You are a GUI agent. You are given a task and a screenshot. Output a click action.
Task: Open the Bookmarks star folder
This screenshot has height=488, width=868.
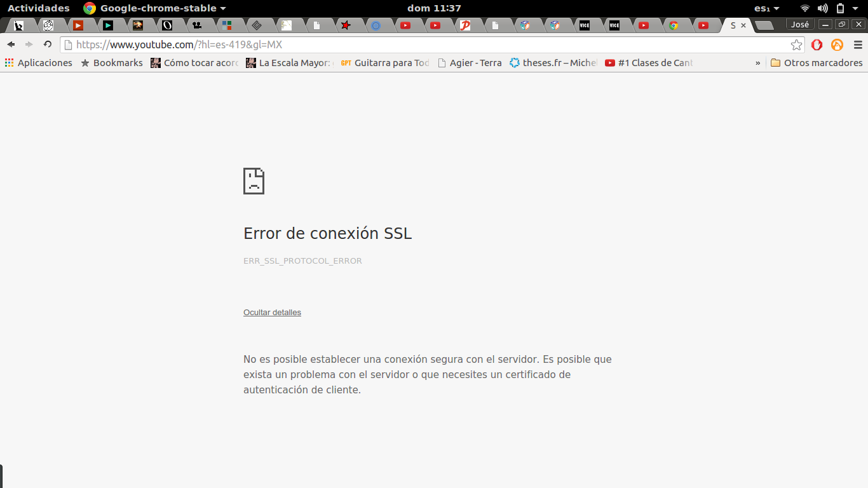pos(112,63)
